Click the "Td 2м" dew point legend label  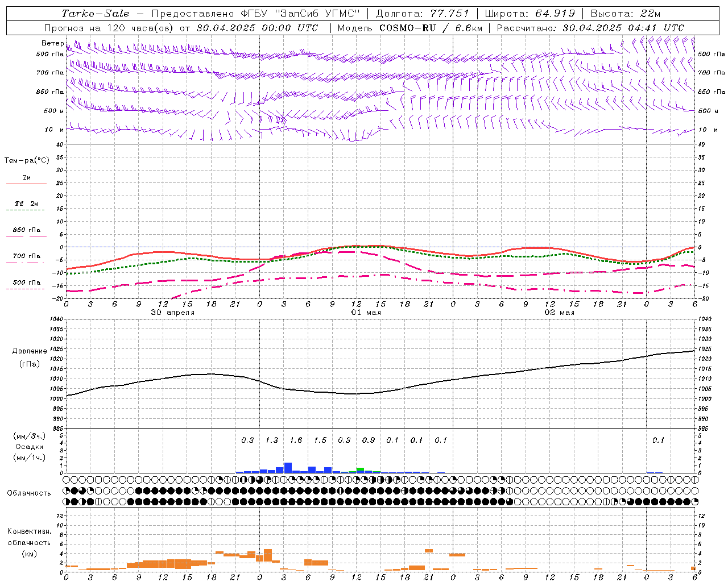pyautogui.click(x=27, y=203)
